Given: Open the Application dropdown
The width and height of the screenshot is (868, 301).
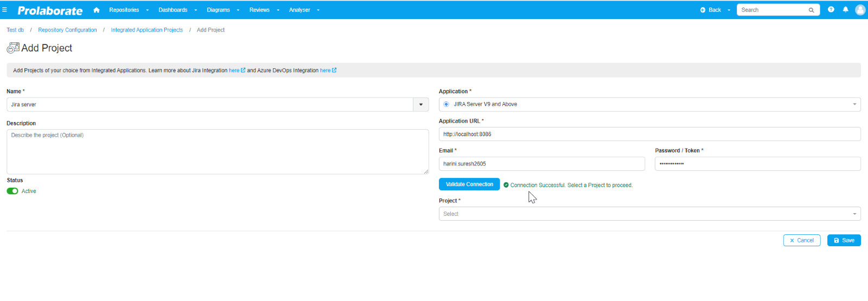Looking at the screenshot, I should coord(650,104).
